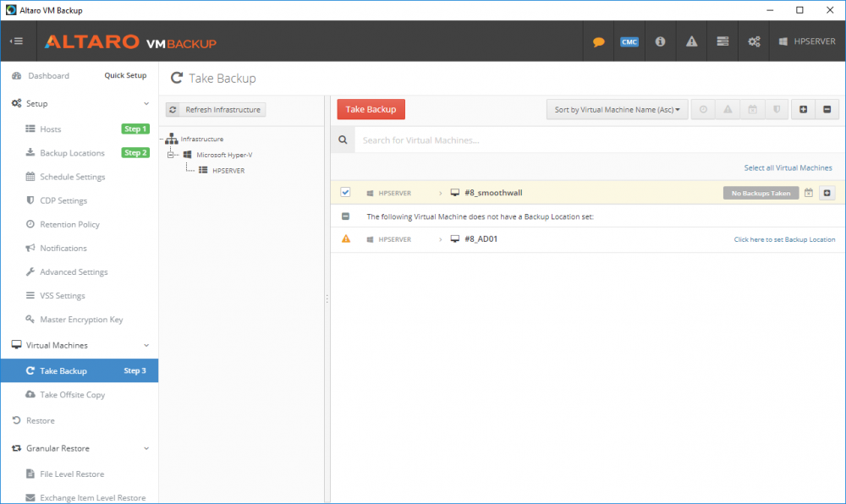
Task: Click the No Backups Taken badge
Action: tap(761, 193)
